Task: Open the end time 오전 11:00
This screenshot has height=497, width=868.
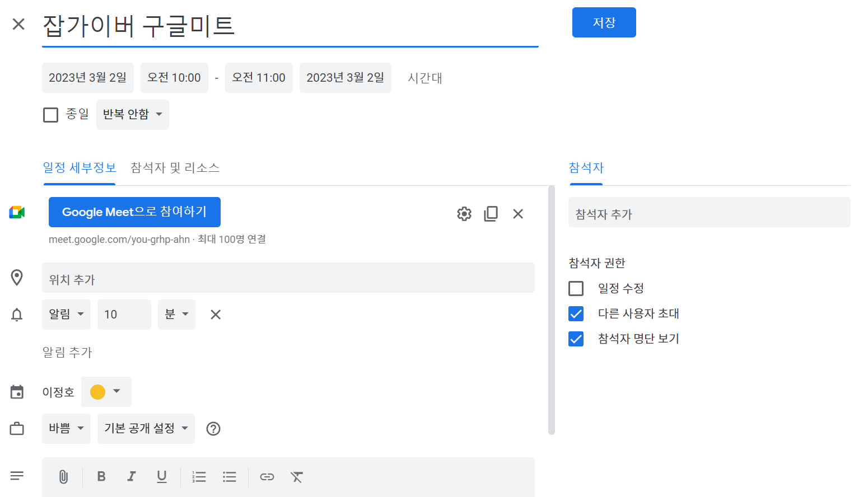Action: [259, 78]
